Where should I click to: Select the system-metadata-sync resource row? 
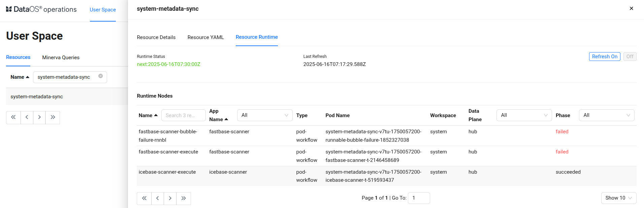(x=37, y=97)
